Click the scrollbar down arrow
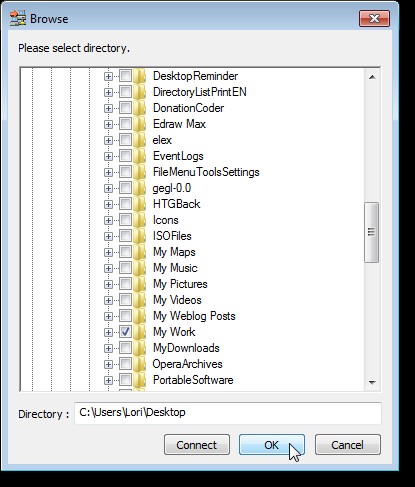 point(372,383)
